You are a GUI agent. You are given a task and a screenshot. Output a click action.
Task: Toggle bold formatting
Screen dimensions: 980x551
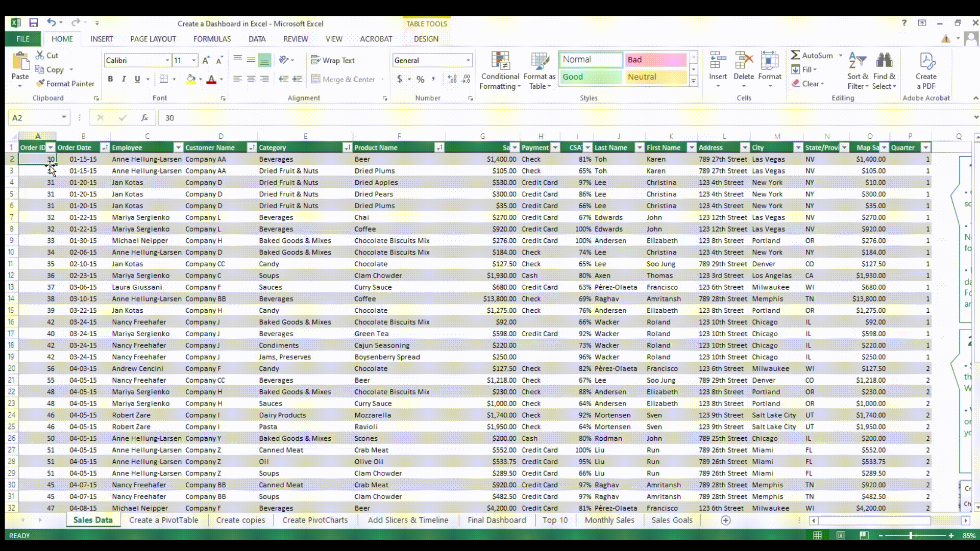coord(110,79)
